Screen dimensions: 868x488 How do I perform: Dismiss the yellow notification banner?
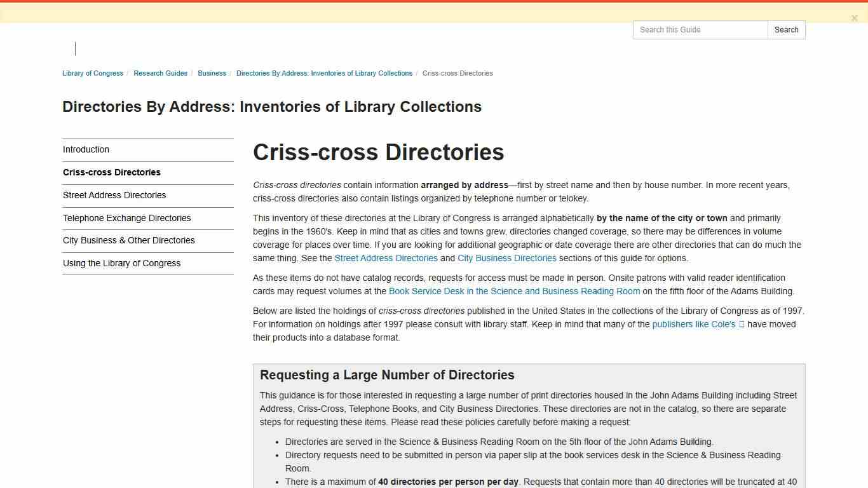(855, 18)
